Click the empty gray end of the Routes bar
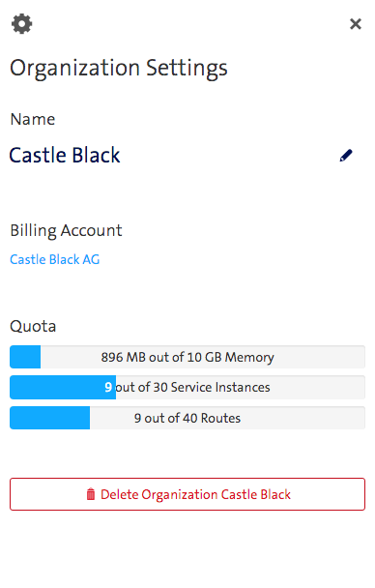The height and width of the screenshot is (588, 375). click(303, 418)
